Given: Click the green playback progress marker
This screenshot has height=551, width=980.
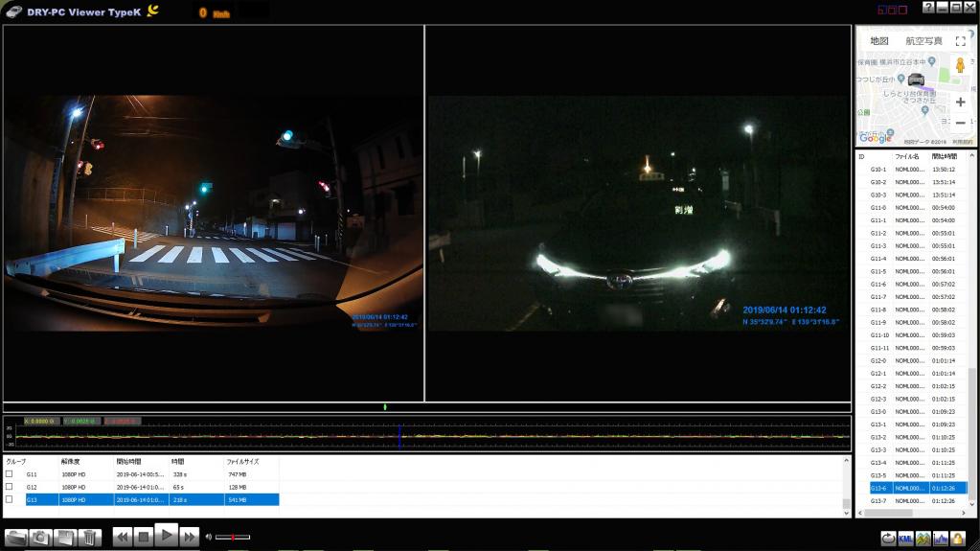Looking at the screenshot, I should coord(385,407).
